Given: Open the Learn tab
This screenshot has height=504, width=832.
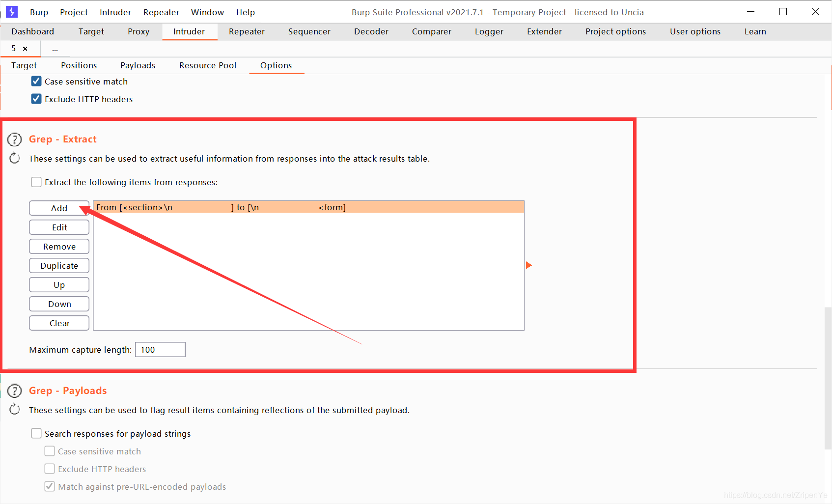Looking at the screenshot, I should click(755, 31).
